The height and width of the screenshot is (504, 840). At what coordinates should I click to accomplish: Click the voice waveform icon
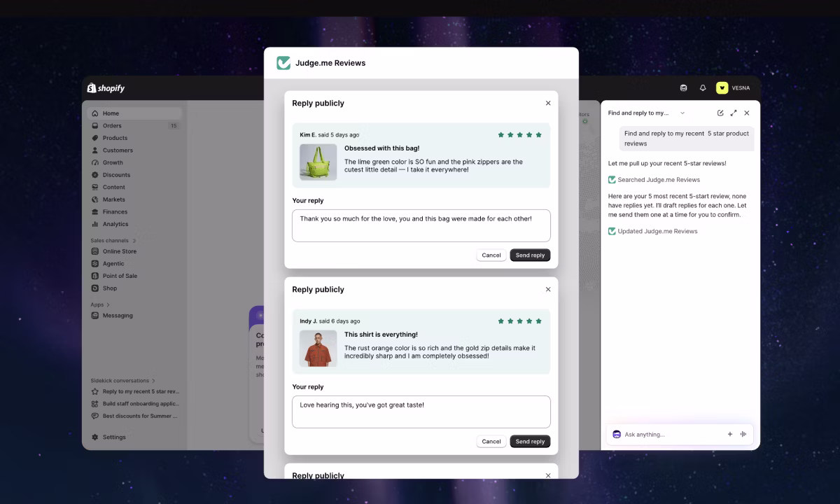[x=743, y=434]
